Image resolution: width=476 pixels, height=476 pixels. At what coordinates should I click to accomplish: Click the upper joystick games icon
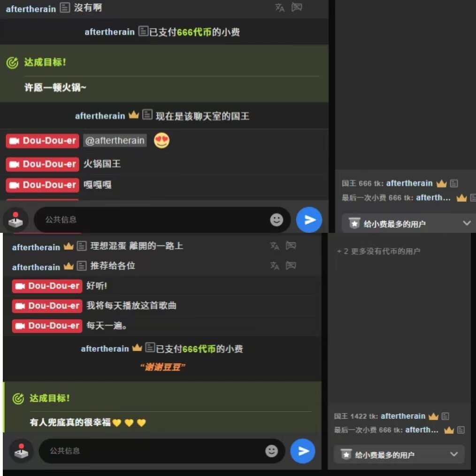pos(15,220)
